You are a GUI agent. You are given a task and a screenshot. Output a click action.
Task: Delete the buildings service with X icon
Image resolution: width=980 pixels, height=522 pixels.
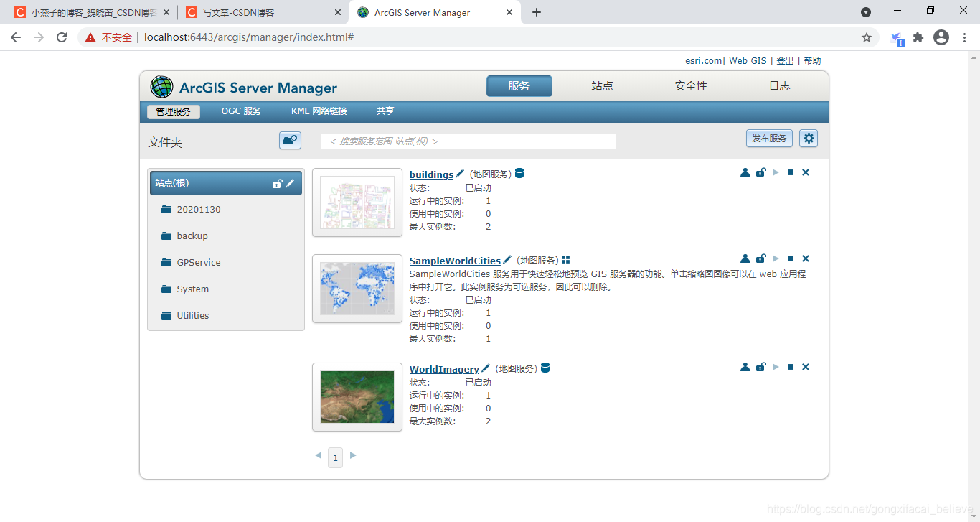click(x=806, y=172)
